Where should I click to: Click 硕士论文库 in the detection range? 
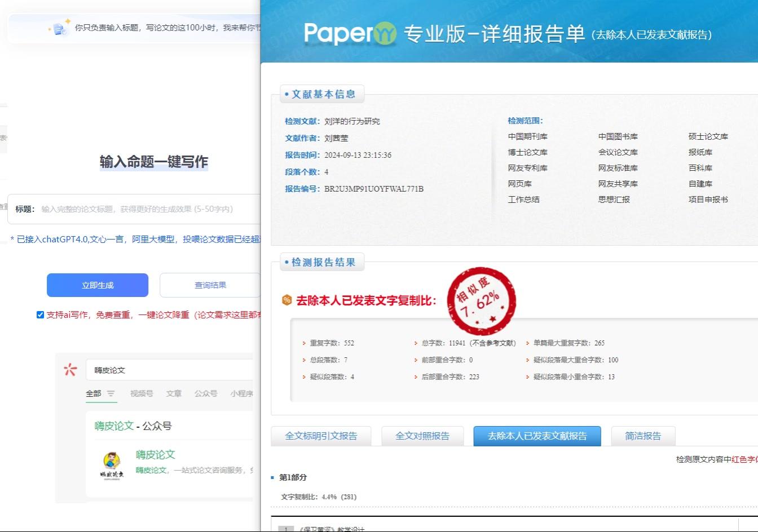point(708,136)
